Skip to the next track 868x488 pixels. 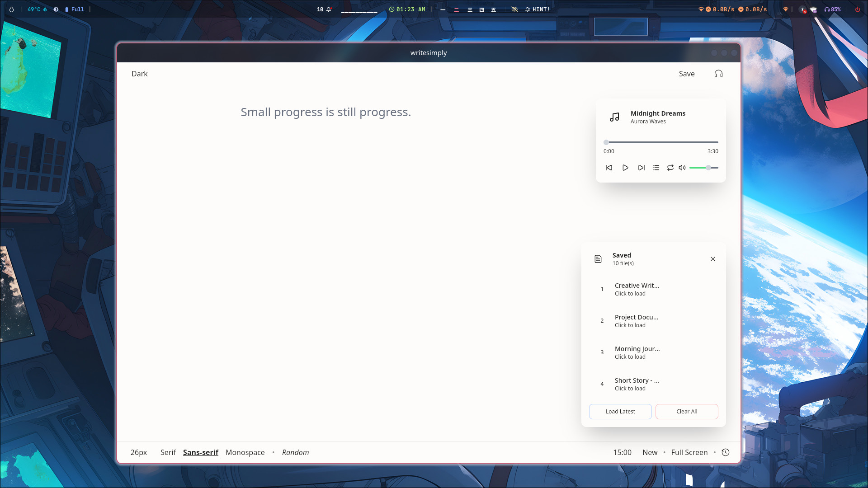coord(641,168)
